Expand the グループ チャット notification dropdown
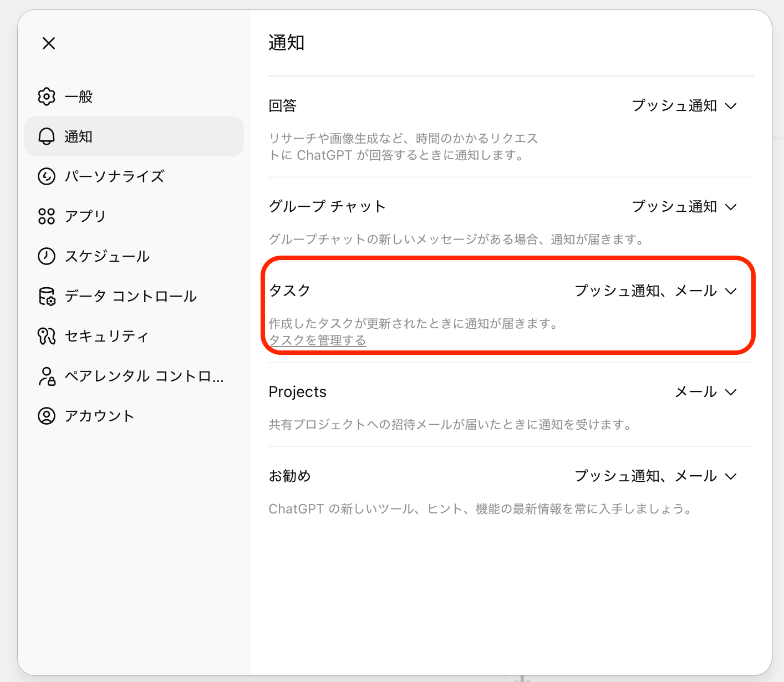Viewport: 784px width, 682px height. tap(684, 207)
